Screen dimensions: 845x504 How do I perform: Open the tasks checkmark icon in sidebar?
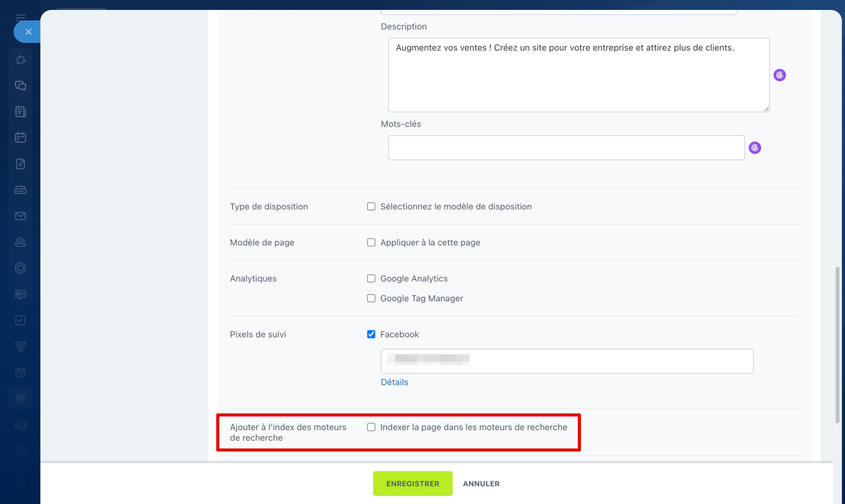[20, 321]
